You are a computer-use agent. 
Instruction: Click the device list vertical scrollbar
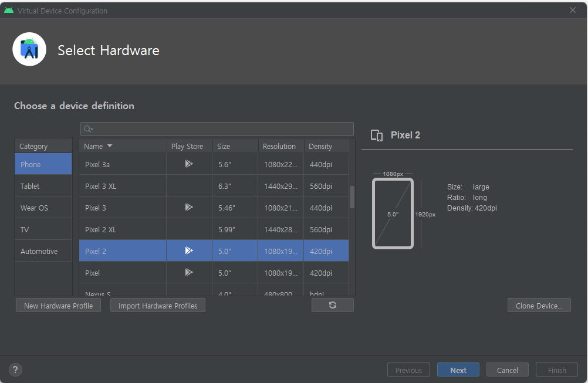pos(352,197)
